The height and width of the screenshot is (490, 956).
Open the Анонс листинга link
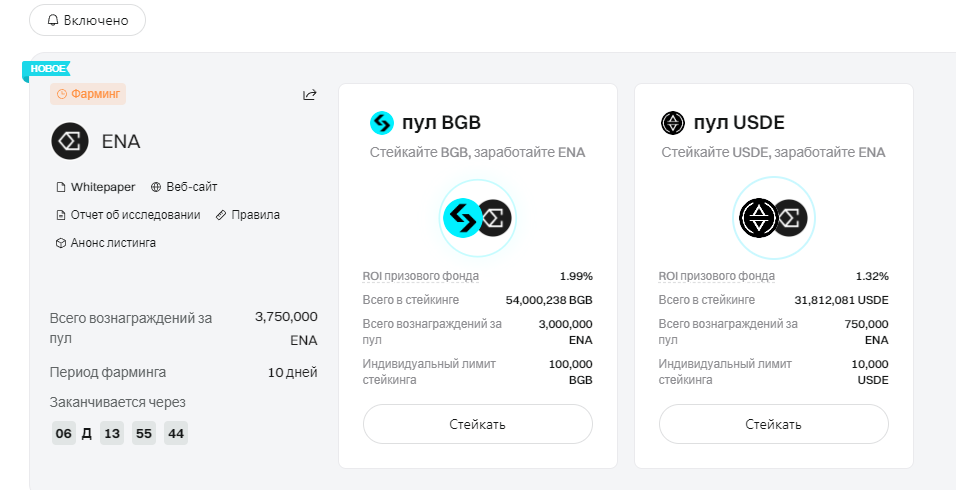[106, 243]
